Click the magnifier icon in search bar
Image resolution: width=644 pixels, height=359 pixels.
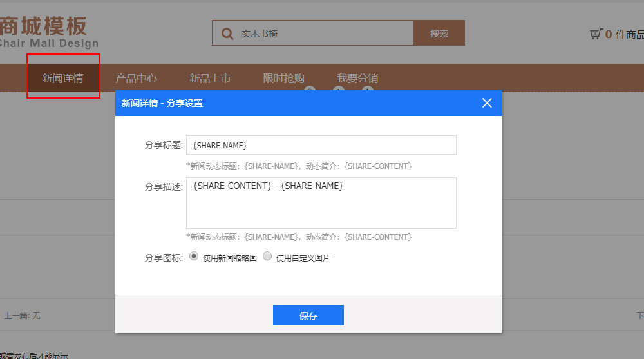coord(227,34)
